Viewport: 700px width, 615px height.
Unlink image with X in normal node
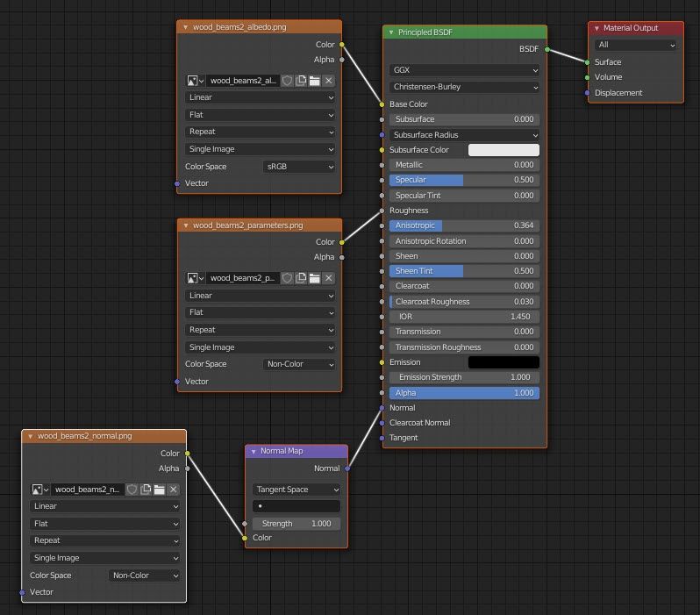[x=173, y=490]
